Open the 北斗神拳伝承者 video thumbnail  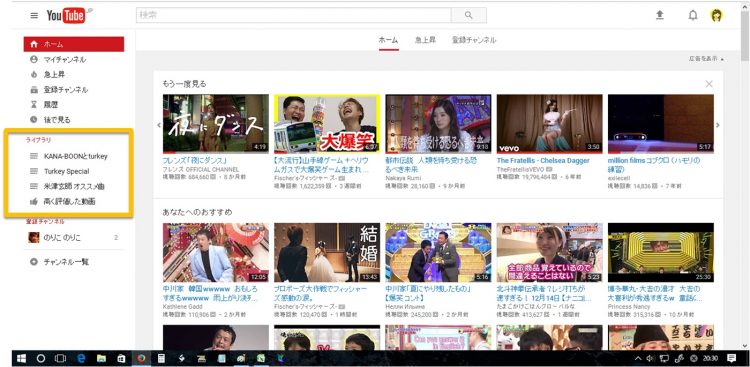550,252
